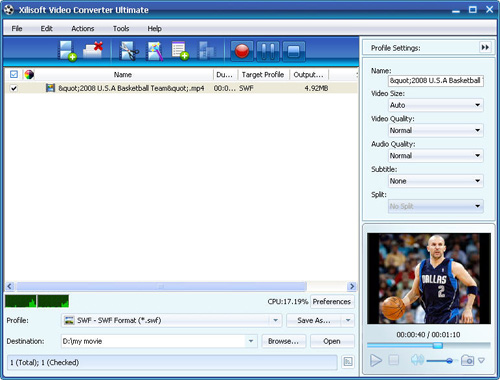Click the Preferences button

pyautogui.click(x=332, y=301)
